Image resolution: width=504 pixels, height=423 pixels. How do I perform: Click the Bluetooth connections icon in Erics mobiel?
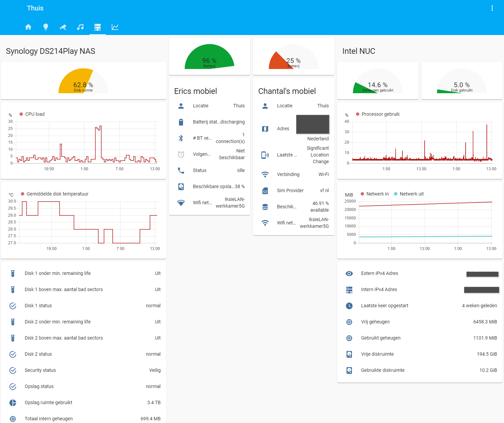click(181, 138)
